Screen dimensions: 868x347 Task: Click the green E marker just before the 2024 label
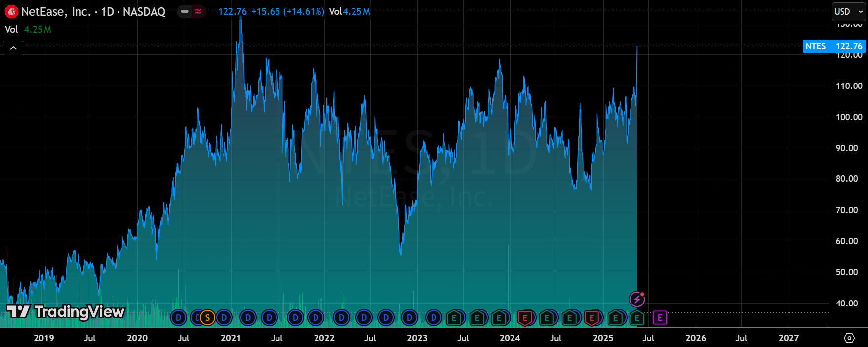[500, 318]
